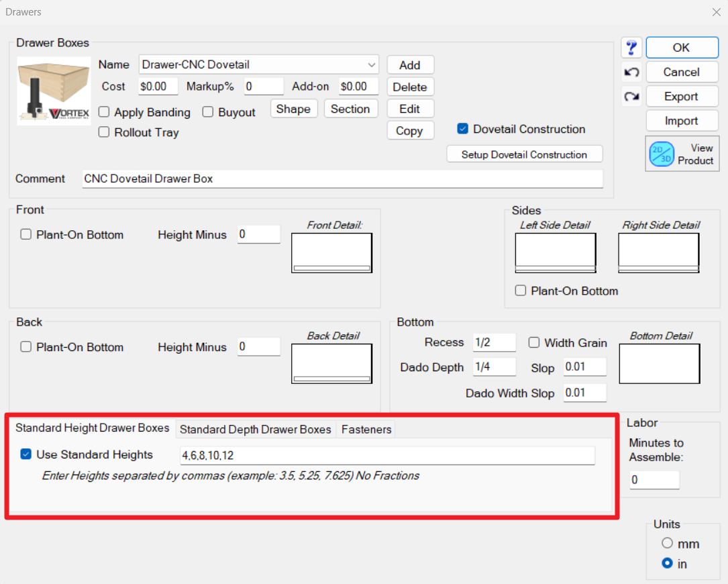This screenshot has height=584, width=728.
Task: Switch to Standard Depth Drawer Boxes tab
Action: [x=255, y=430]
